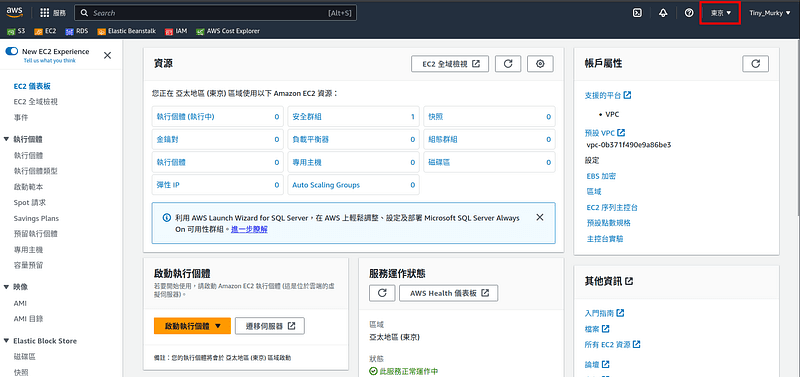Open Spot 請求 in sidebar

point(30,203)
